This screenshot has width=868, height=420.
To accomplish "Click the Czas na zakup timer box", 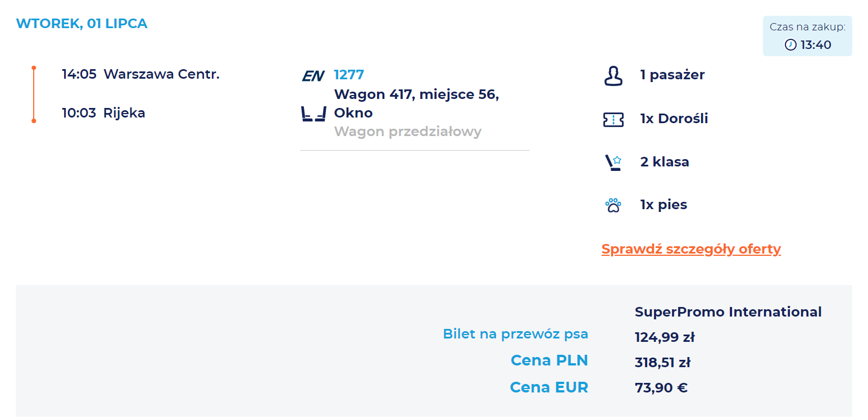I will click(x=807, y=36).
